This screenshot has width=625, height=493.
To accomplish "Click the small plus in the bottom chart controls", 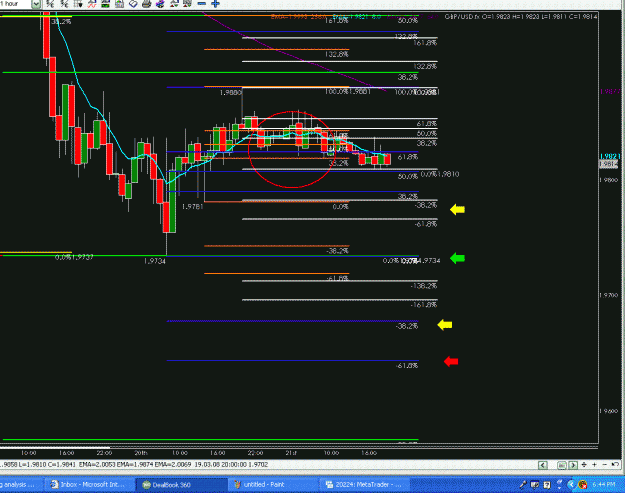I will tap(594, 465).
